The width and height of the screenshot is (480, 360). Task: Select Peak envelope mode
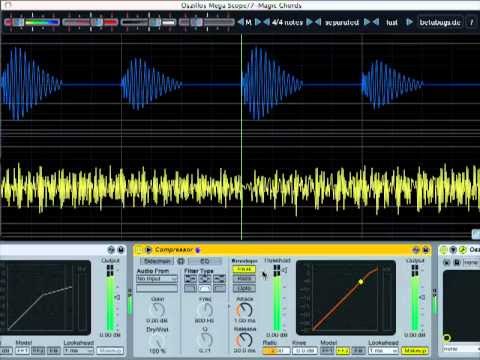click(244, 269)
